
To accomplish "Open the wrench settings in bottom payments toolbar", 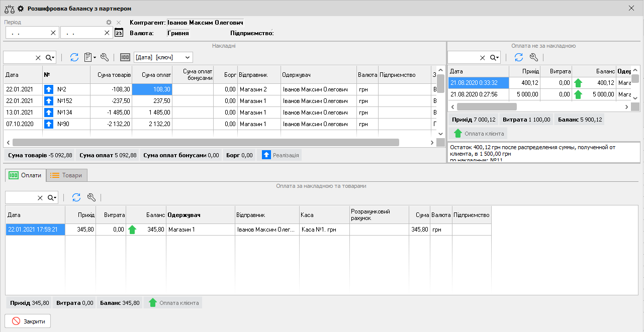I will [91, 197].
